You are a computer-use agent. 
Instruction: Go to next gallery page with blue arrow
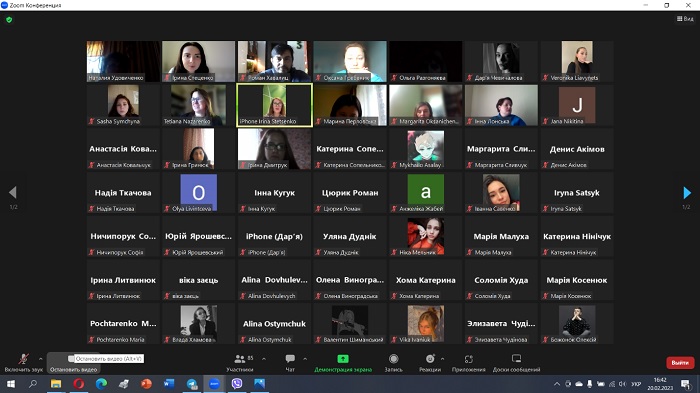[x=687, y=192]
